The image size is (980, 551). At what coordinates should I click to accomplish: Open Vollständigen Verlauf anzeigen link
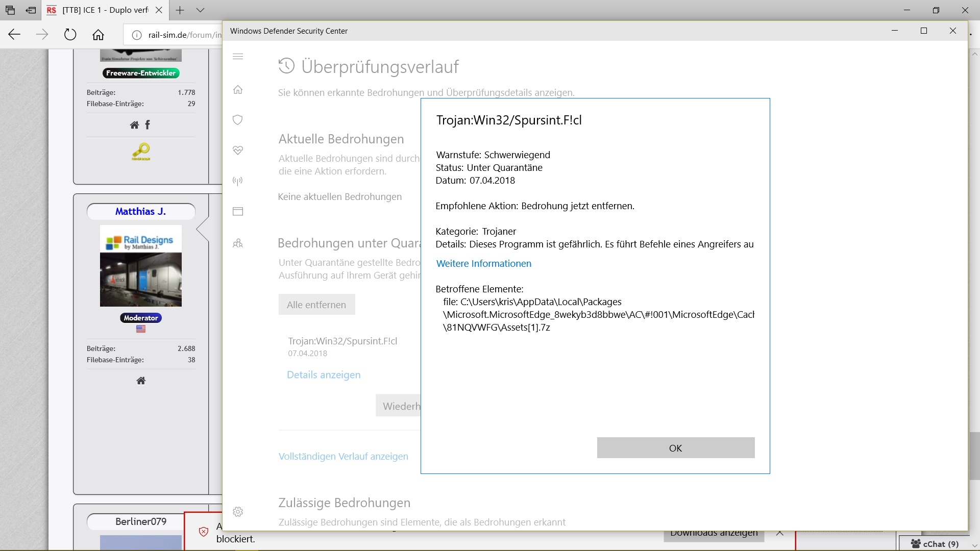coord(344,457)
